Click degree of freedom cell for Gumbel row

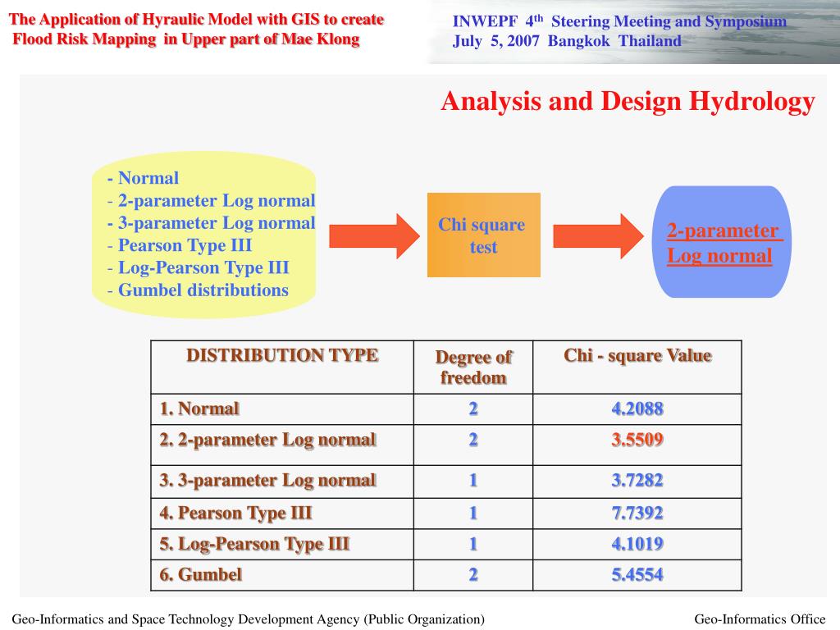pyautogui.click(x=473, y=575)
